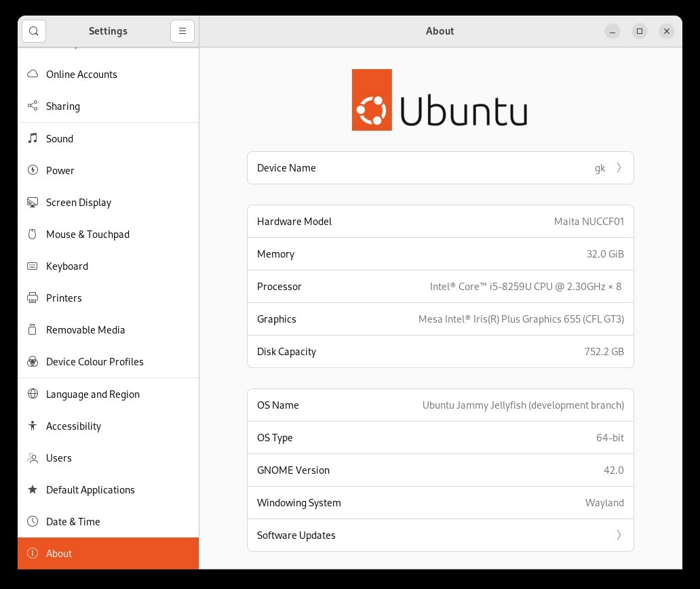Click the Software Updates label
Viewport: 700px width, 589px height.
[296, 535]
